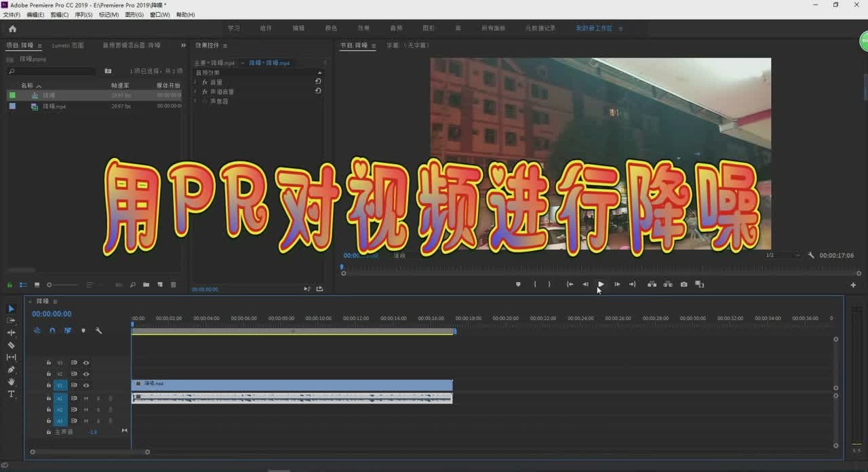This screenshot has height=472, width=868.
Task: Open the 序列(S) menu
Action: [x=83, y=14]
